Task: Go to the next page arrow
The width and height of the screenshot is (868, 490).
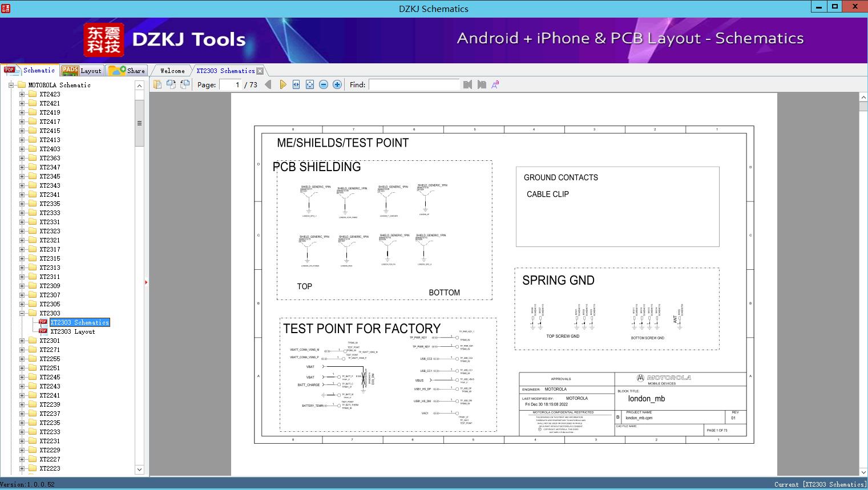Action: point(282,84)
